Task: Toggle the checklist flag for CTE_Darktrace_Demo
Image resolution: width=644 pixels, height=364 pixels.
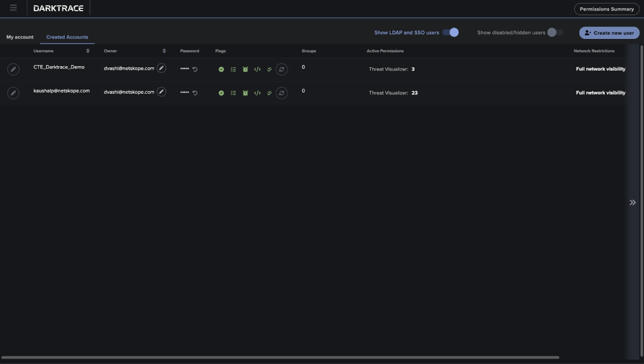Action: pyautogui.click(x=233, y=69)
